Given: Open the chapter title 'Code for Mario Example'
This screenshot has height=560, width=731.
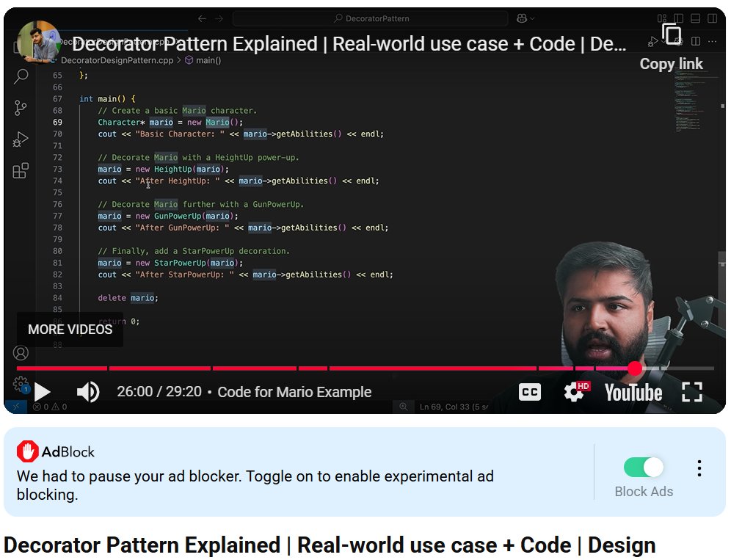Looking at the screenshot, I should coord(294,392).
